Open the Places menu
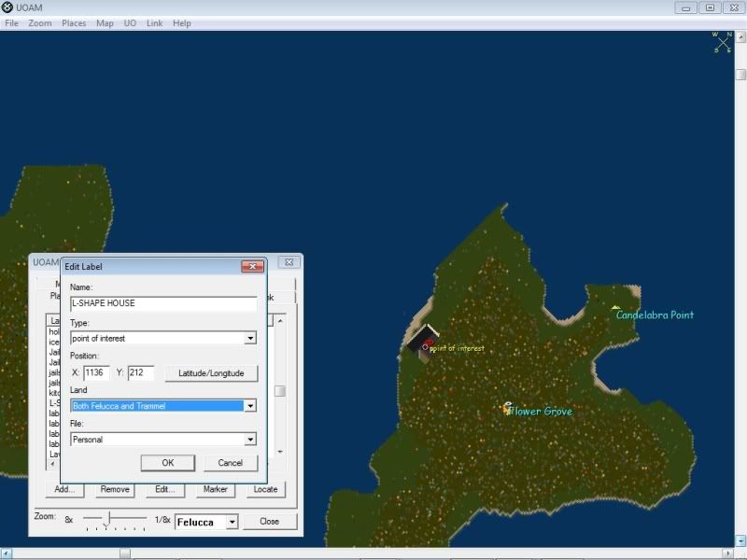 pyautogui.click(x=74, y=23)
